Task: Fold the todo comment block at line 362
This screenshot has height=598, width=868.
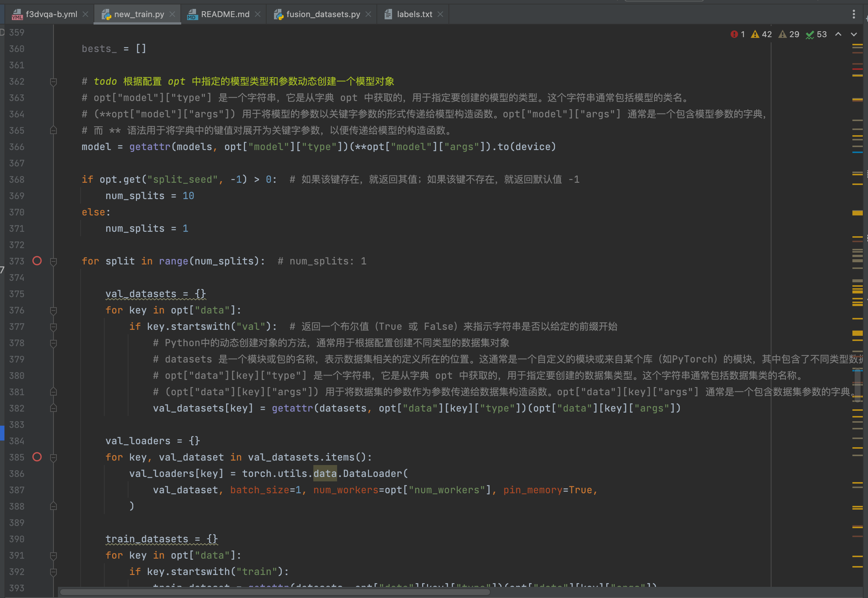Action: (53, 82)
